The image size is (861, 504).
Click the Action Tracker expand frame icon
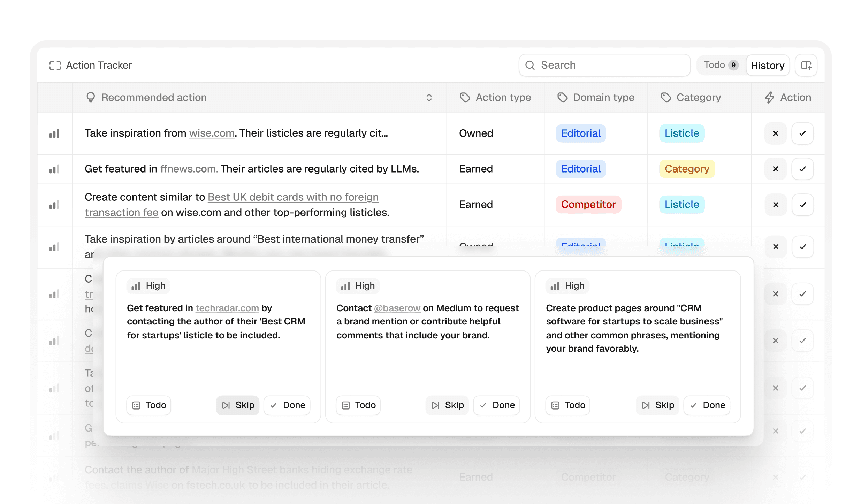tap(55, 65)
